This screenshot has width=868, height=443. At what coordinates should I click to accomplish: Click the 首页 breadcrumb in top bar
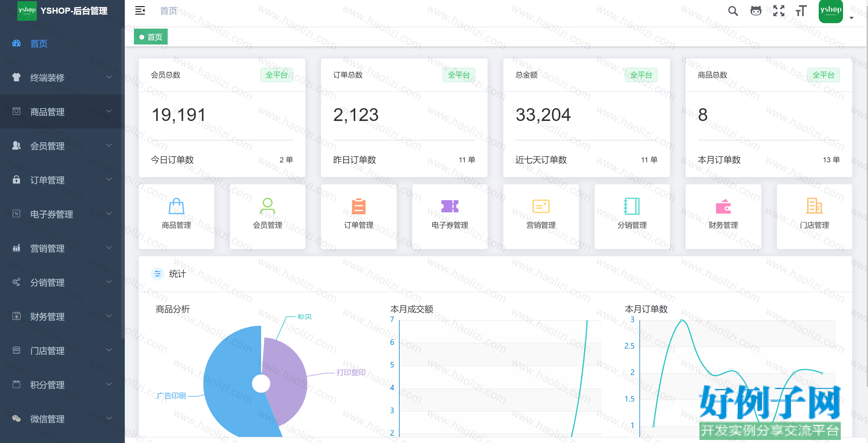click(x=169, y=11)
